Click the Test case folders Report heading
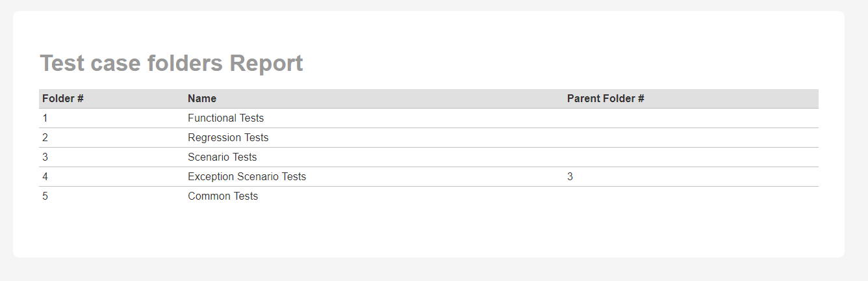Screen dimensions: 868x281 172,63
